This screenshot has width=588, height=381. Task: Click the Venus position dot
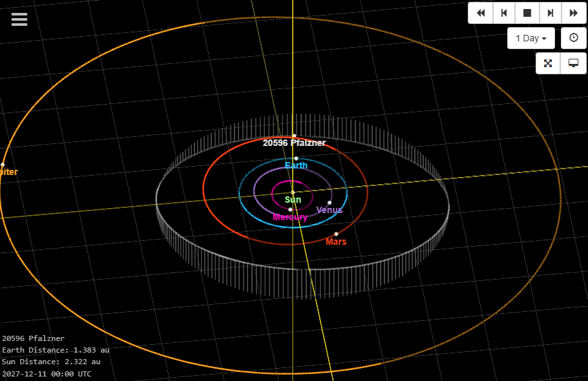(x=330, y=203)
